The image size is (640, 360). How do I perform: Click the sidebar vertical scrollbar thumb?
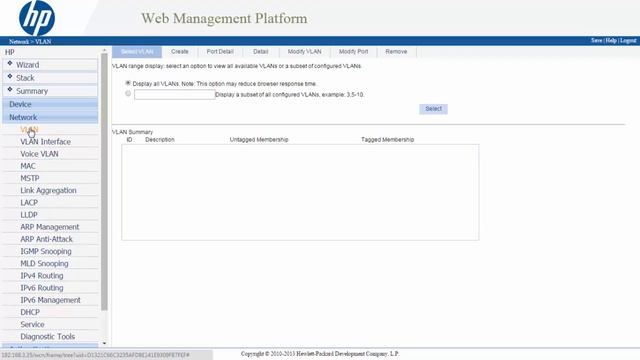click(x=104, y=182)
